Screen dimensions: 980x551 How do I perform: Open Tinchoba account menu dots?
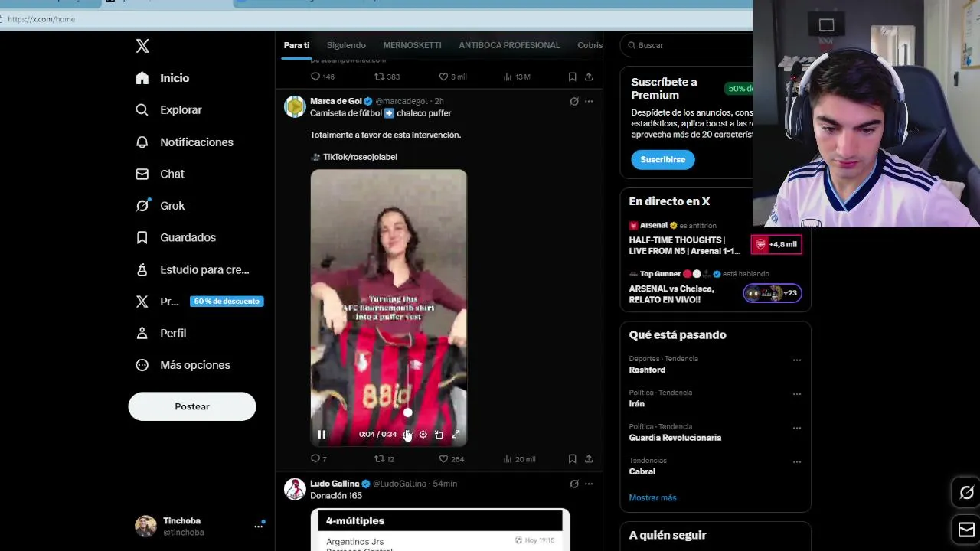click(259, 527)
